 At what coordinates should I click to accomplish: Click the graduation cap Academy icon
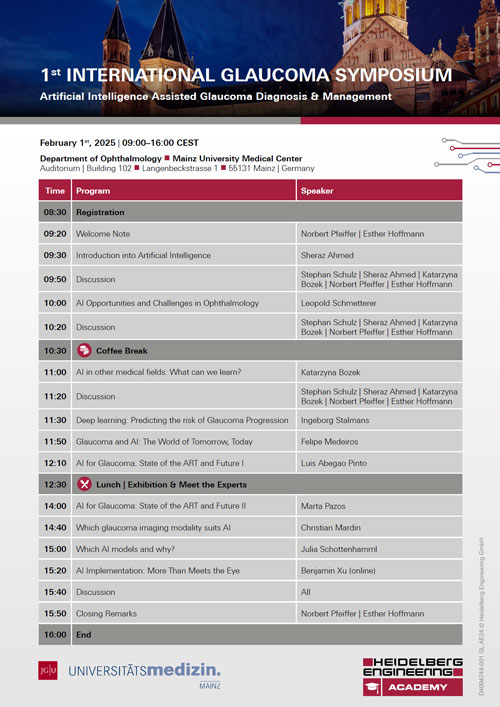tap(372, 687)
